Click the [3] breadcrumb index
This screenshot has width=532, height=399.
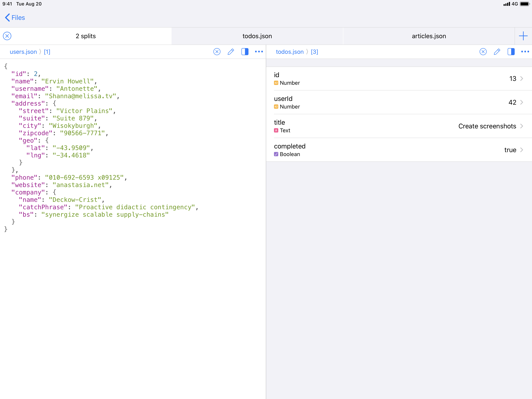(x=314, y=52)
